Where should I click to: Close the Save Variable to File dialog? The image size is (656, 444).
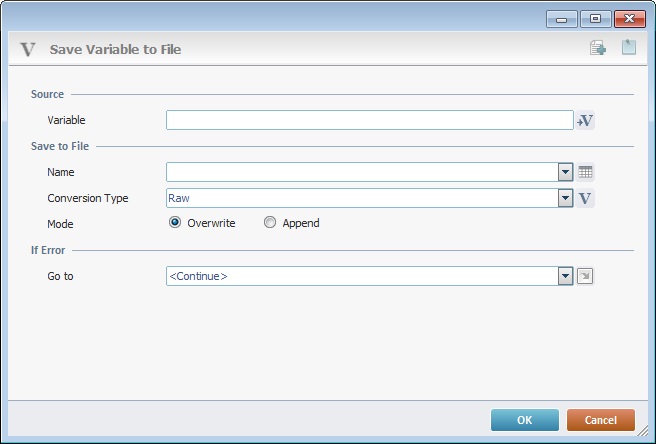[630, 19]
